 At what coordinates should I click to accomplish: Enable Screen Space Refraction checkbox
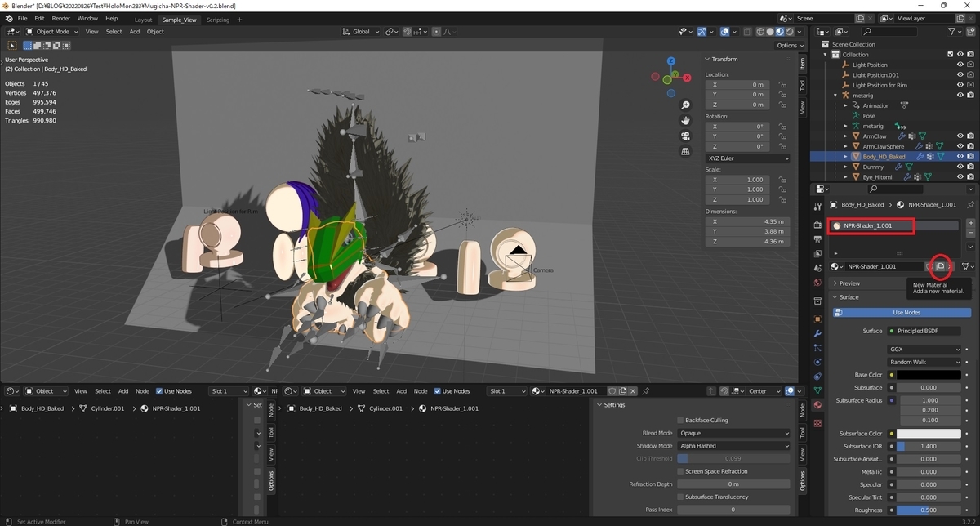tap(681, 471)
